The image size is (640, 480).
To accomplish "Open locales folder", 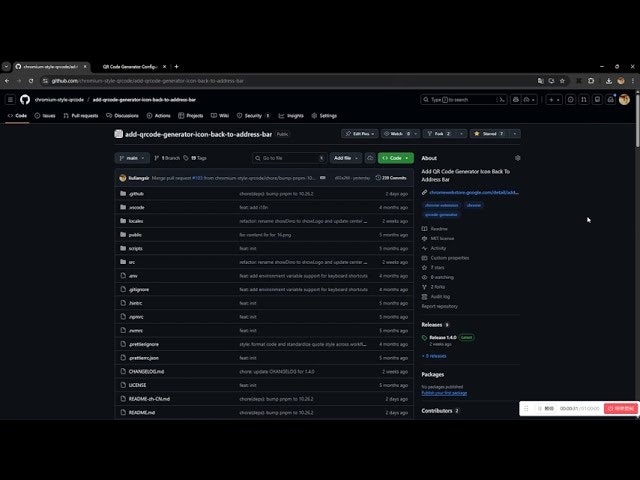I will coord(136,221).
